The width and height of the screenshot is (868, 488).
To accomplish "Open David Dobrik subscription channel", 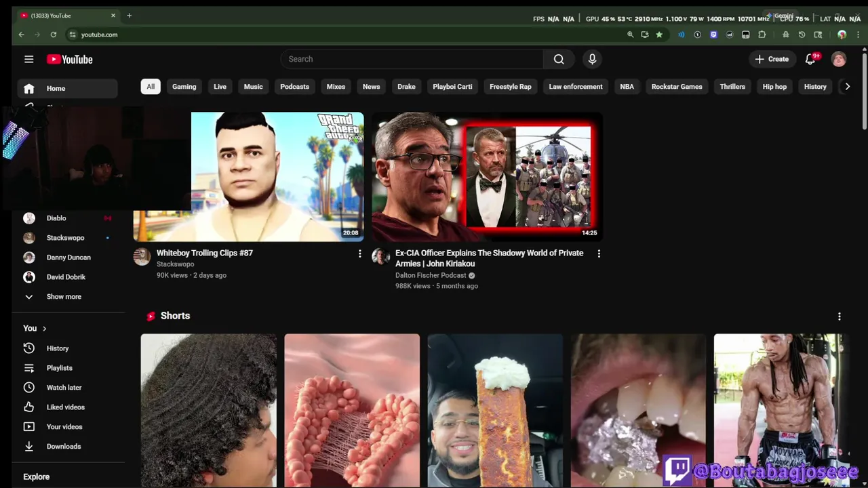I will pos(67,277).
